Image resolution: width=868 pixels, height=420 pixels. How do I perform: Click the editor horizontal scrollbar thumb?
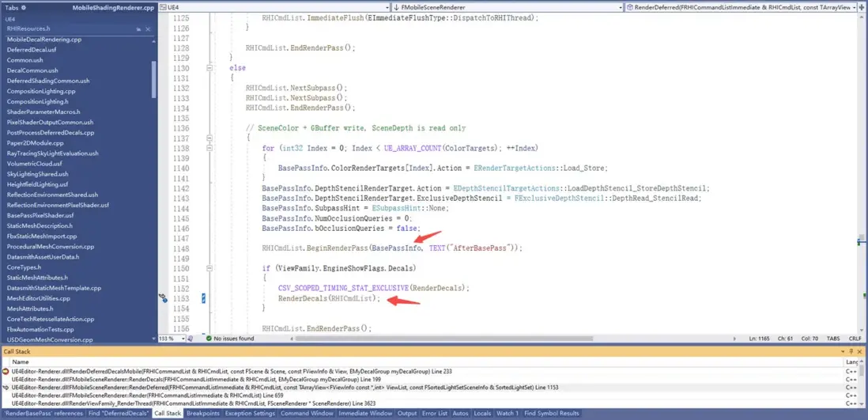[x=444, y=338]
